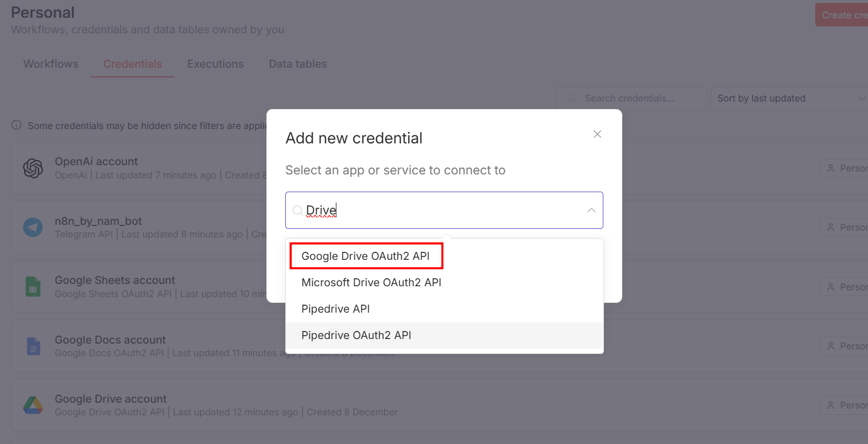868x444 pixels.
Task: Select Pipedrive OAuth2 API from the list
Action: [x=356, y=335]
